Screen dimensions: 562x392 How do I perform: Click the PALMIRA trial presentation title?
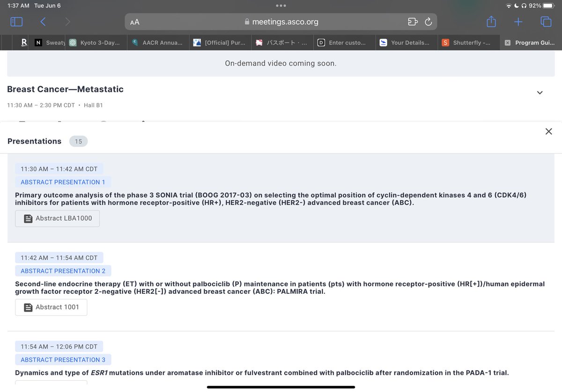point(280,288)
